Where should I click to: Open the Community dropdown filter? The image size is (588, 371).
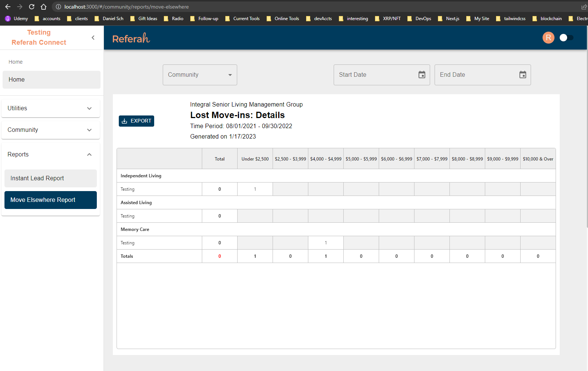pyautogui.click(x=200, y=75)
